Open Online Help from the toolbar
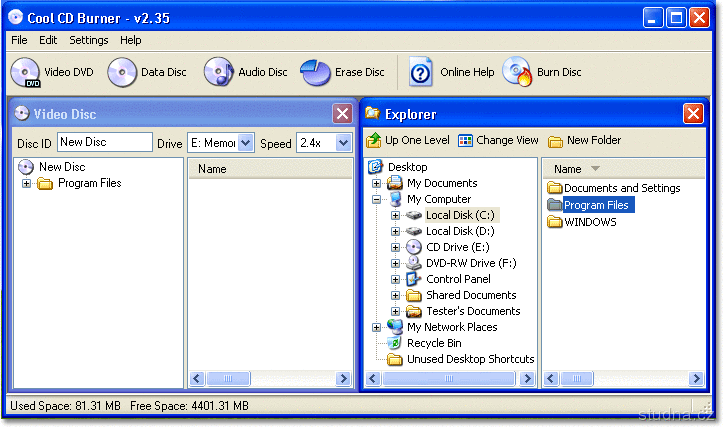 click(421, 72)
